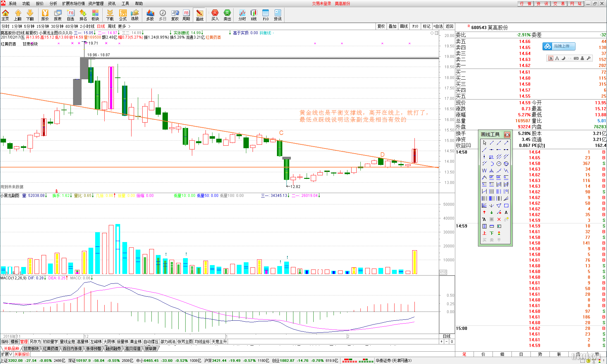Toggle the 叠加 overlay button
This screenshot has width=607, height=364.
(393, 26)
